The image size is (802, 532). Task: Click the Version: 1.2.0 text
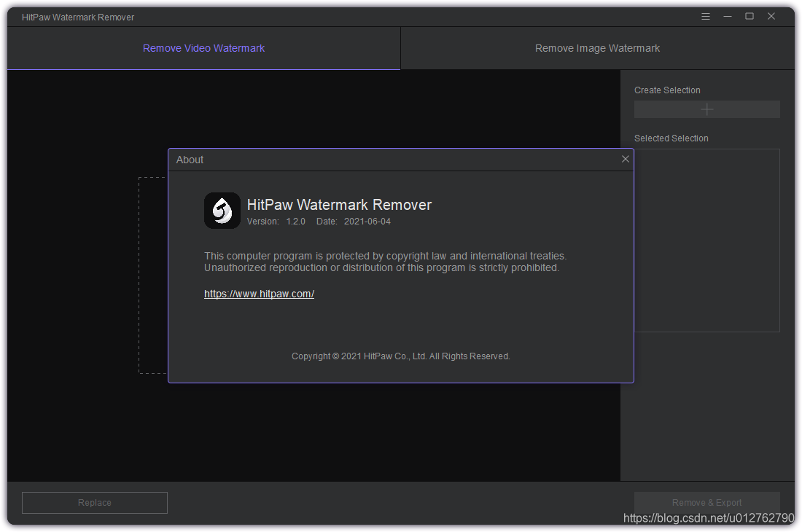tap(276, 222)
